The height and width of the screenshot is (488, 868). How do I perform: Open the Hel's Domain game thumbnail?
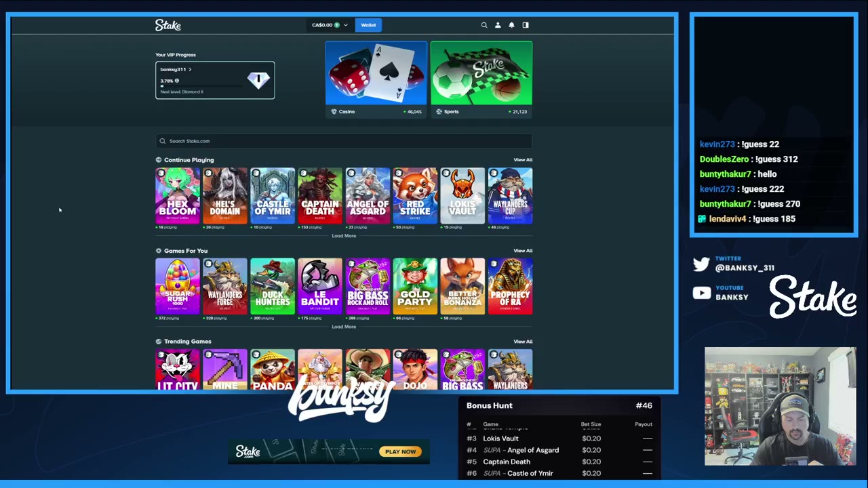tap(225, 196)
